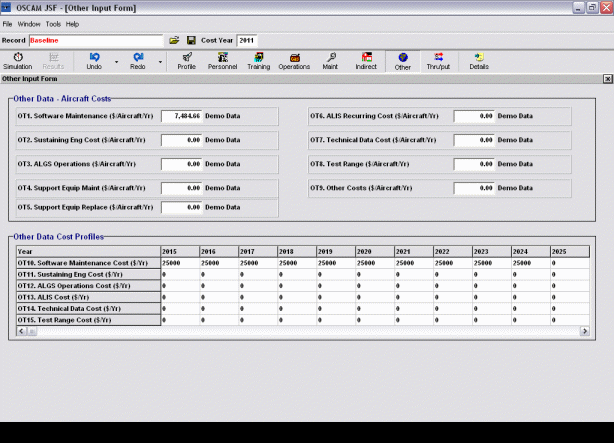The height and width of the screenshot is (443, 614).
Task: Click the Record name field showing Baseline
Action: (96, 40)
